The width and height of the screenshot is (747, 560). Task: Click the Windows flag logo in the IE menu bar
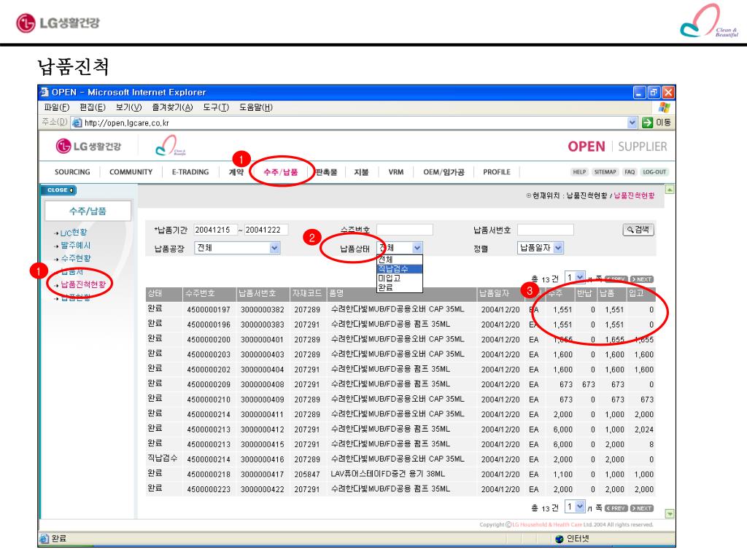(664, 107)
